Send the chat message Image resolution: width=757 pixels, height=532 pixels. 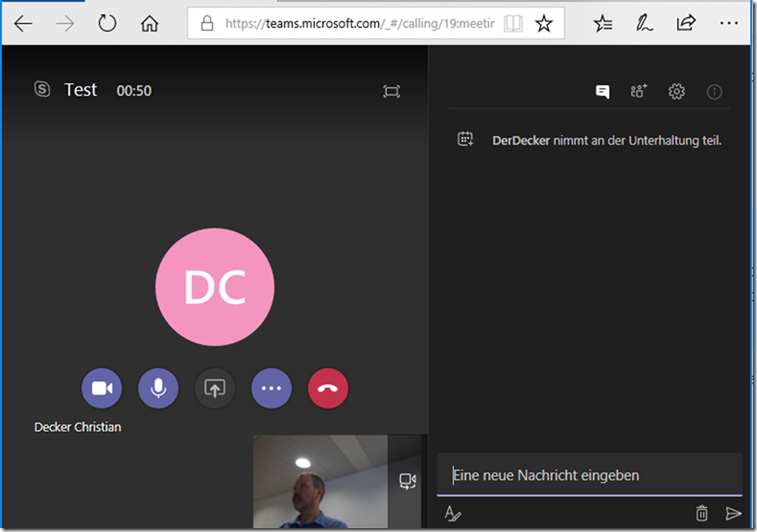click(733, 514)
